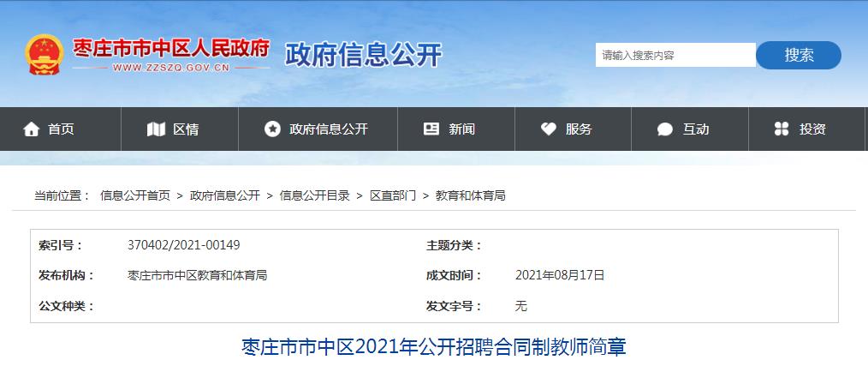Click the 发布机构 label
This screenshot has width=868, height=378.
click(67, 275)
